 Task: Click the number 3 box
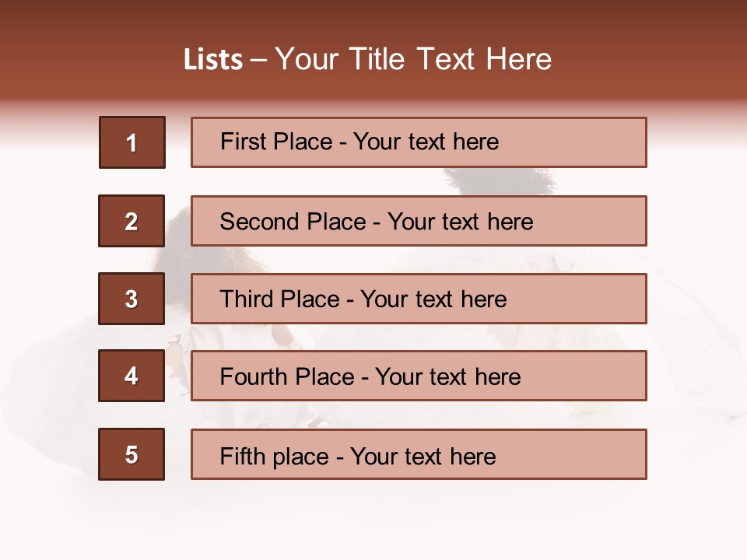click(x=132, y=299)
